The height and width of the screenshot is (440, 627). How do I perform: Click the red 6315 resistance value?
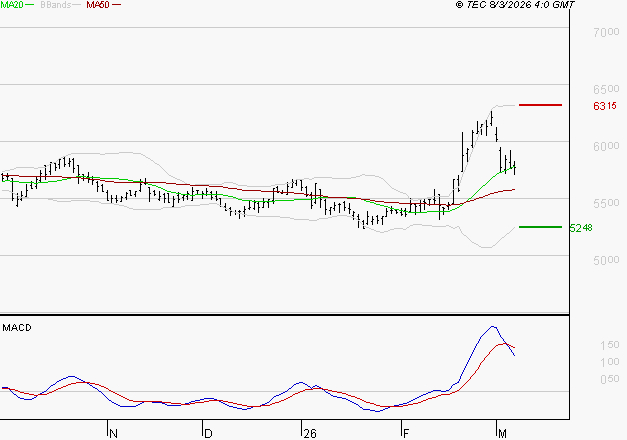[605, 106]
